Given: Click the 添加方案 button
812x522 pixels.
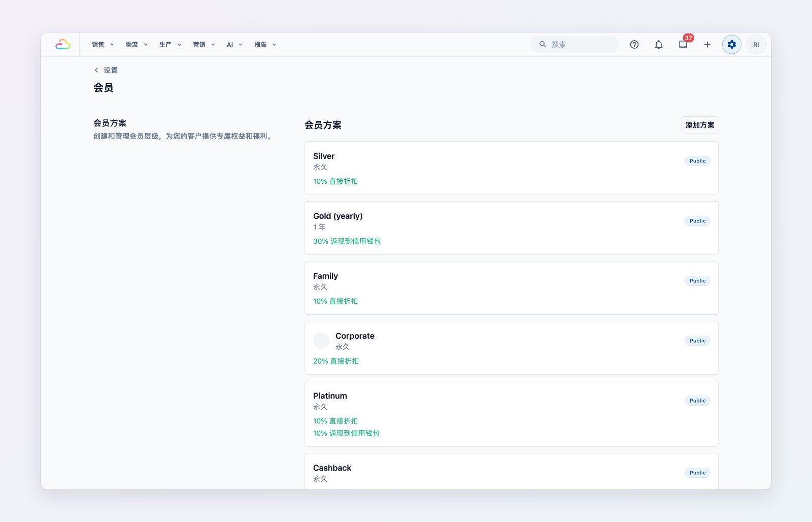Looking at the screenshot, I should (x=700, y=125).
